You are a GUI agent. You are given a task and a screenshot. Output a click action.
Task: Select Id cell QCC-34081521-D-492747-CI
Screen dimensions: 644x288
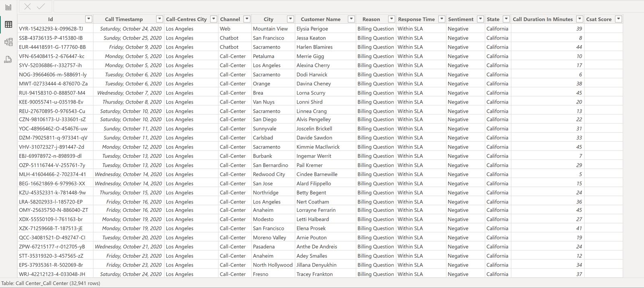(52, 238)
